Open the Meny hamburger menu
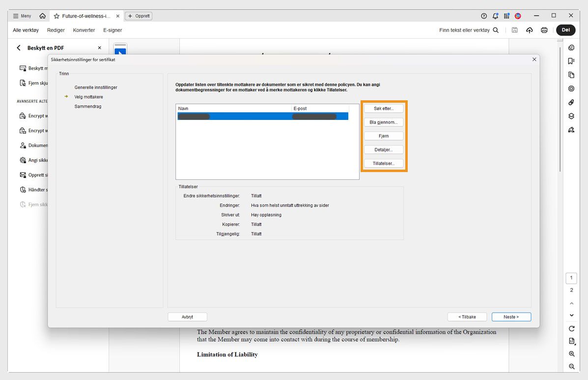The image size is (588, 380). [x=22, y=16]
